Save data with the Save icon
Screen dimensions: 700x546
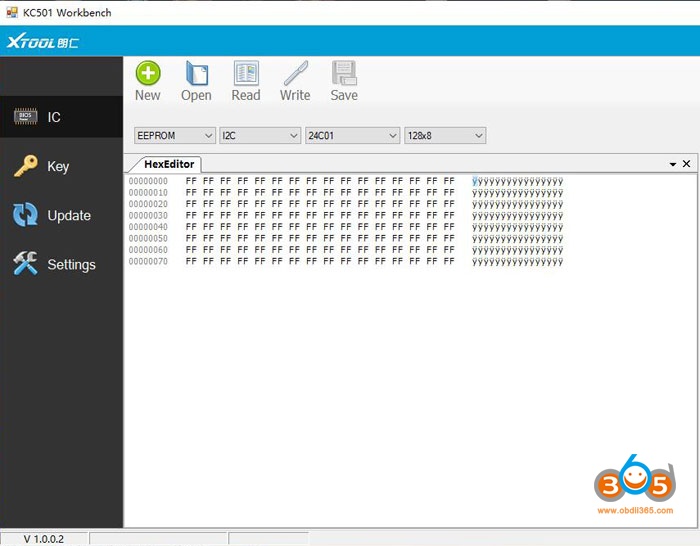click(344, 73)
